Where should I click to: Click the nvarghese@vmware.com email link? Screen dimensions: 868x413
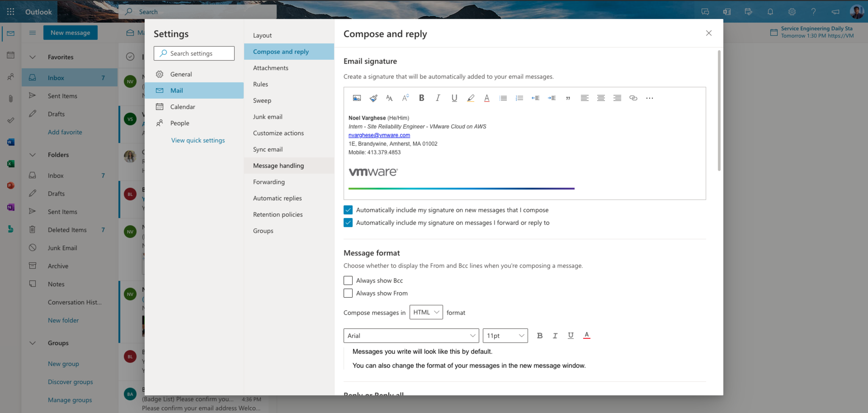379,135
